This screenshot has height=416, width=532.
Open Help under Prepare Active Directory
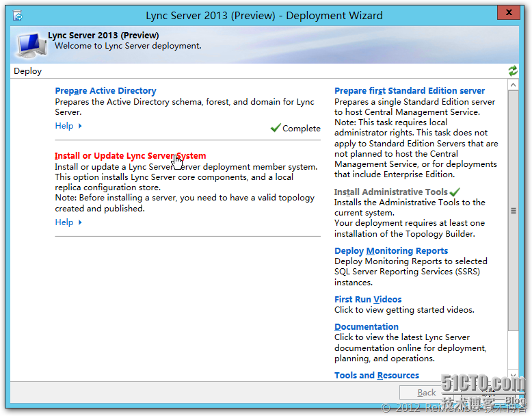64,126
